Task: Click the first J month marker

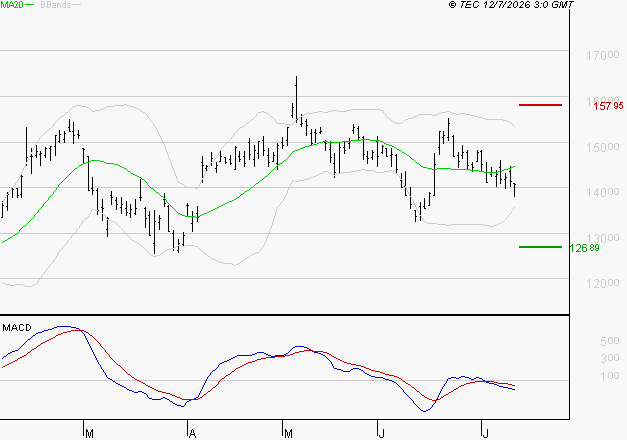Action: tap(381, 434)
